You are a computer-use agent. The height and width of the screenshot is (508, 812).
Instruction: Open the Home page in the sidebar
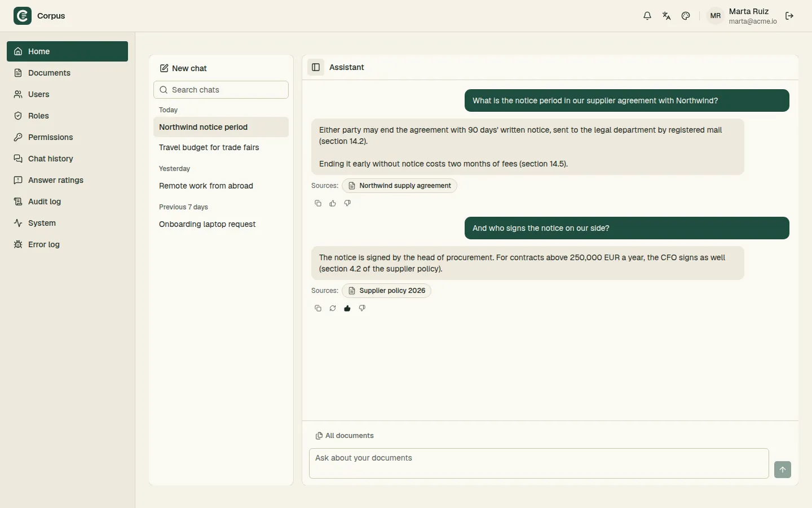(x=67, y=51)
